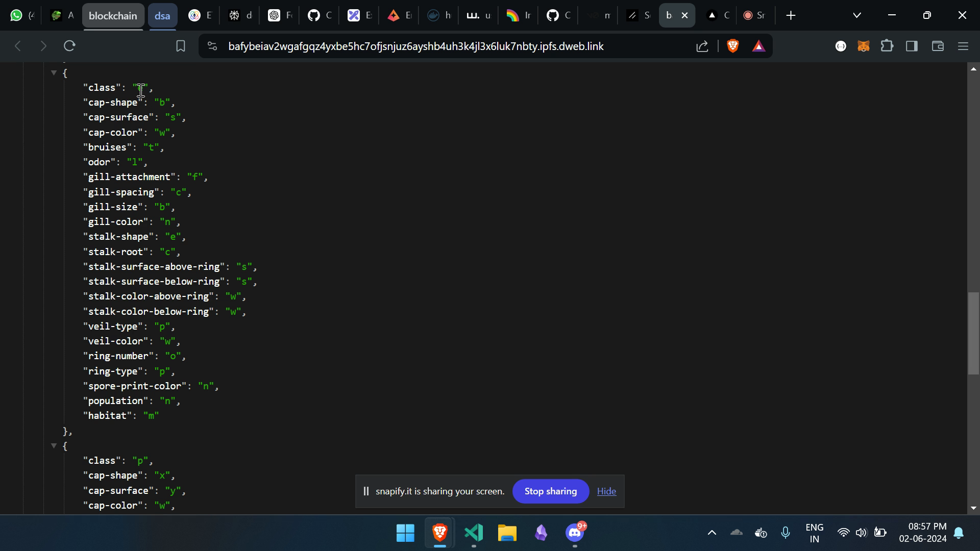Collapse the second JSON object with class p
This screenshot has width=980, height=551.
tap(54, 446)
